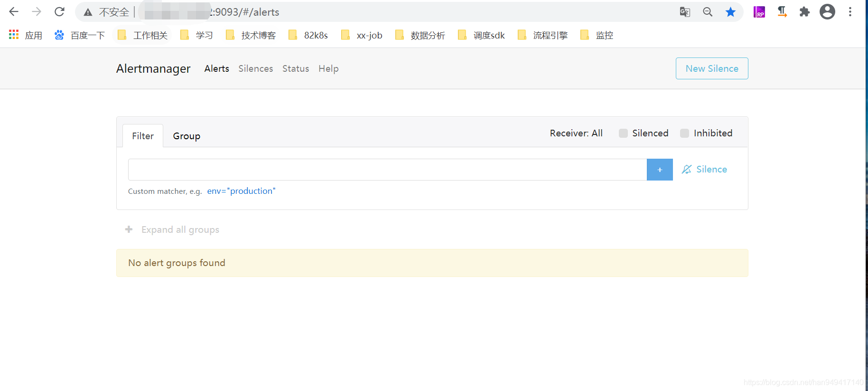This screenshot has height=391, width=868.
Task: Switch to the Group tab
Action: tap(187, 136)
